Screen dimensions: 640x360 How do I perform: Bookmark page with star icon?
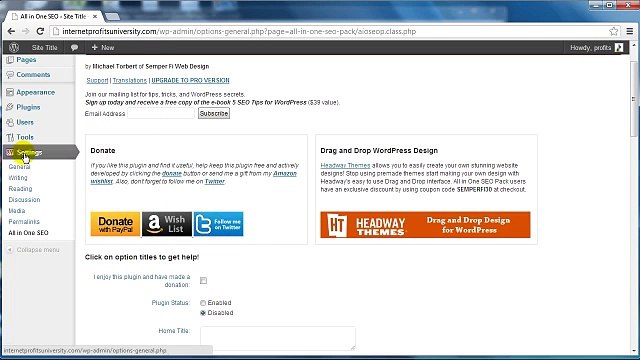(613, 31)
